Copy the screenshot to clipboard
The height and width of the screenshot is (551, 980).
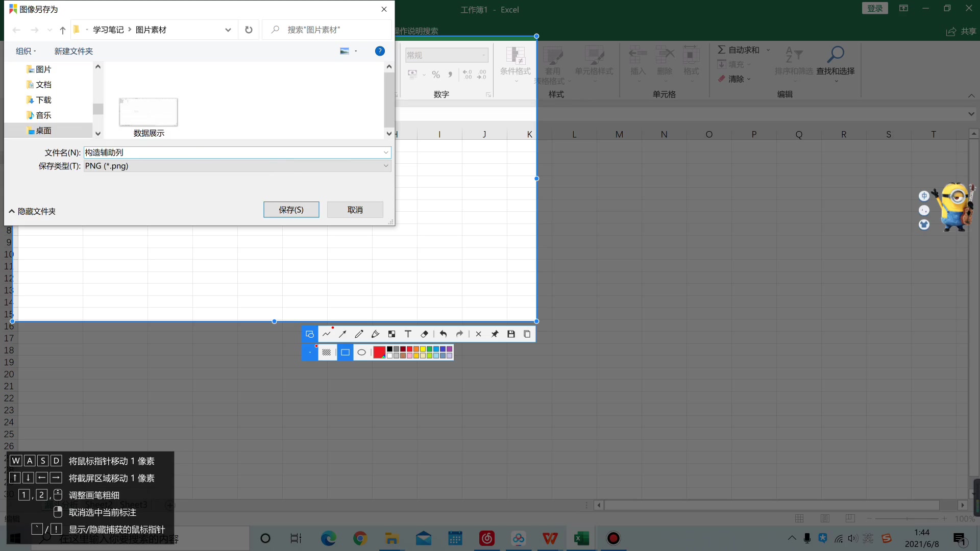[x=527, y=334]
